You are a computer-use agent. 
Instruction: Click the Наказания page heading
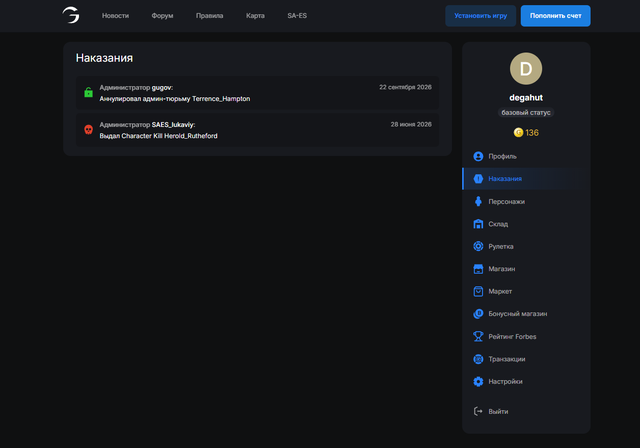[x=104, y=58]
